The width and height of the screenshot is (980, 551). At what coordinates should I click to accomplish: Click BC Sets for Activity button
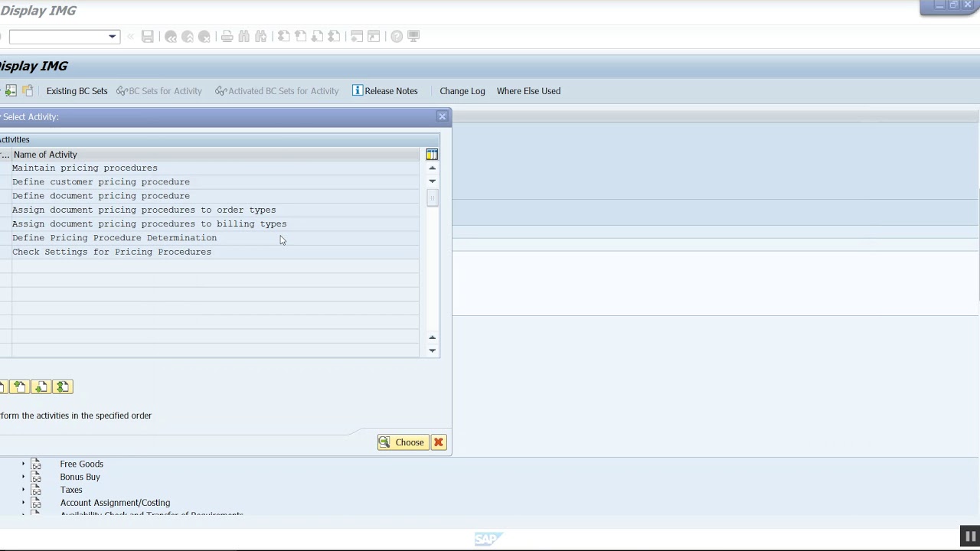coord(159,91)
